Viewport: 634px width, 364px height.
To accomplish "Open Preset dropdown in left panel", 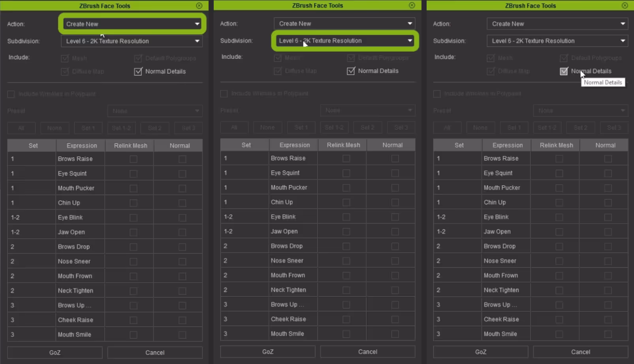I will click(155, 111).
